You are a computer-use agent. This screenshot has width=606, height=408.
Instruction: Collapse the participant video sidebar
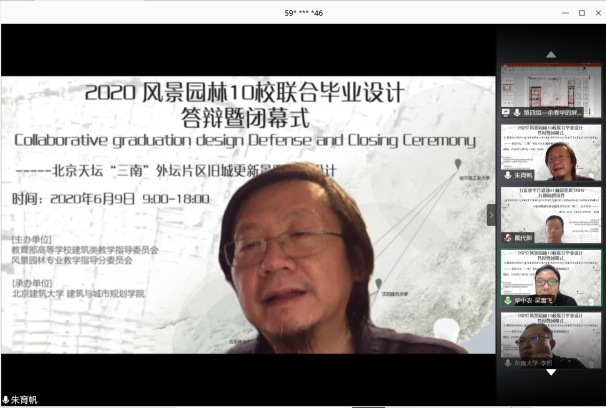click(491, 215)
